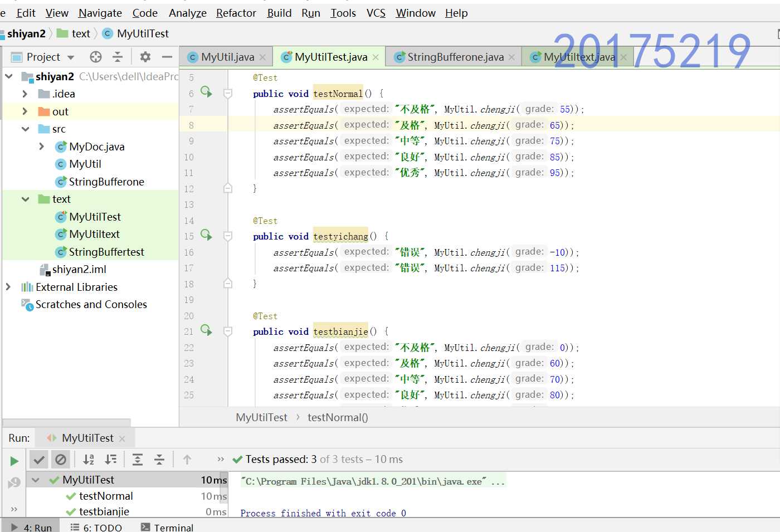The width and height of the screenshot is (780, 532).
Task: Run testbianjie via gutter icon
Action: [x=206, y=330]
